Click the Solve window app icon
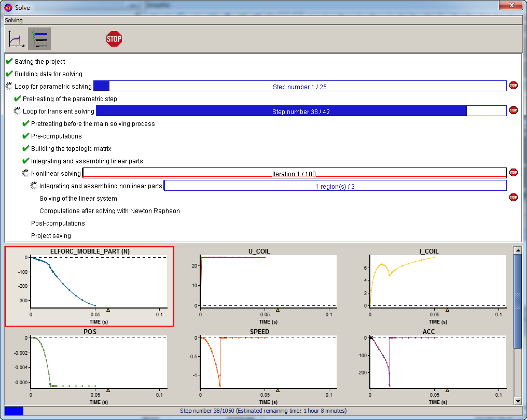The height and width of the screenshot is (420, 527). (x=8, y=8)
